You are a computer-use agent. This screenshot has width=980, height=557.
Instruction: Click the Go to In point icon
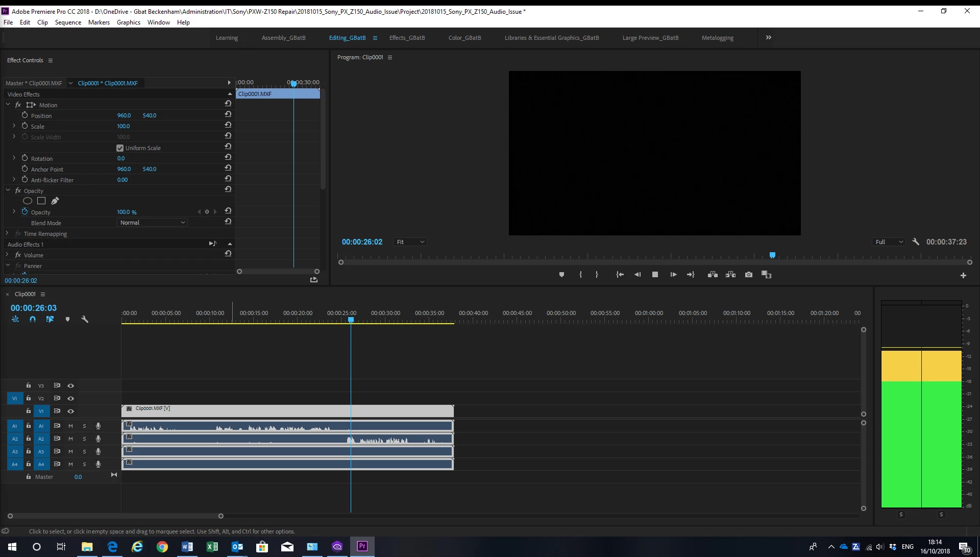tap(620, 275)
